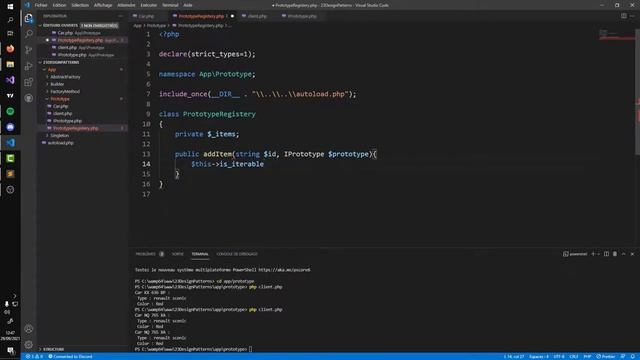Open the terminal launch profile dropdown arrow
Image resolution: width=640 pixels, height=360 pixels.
(598, 254)
